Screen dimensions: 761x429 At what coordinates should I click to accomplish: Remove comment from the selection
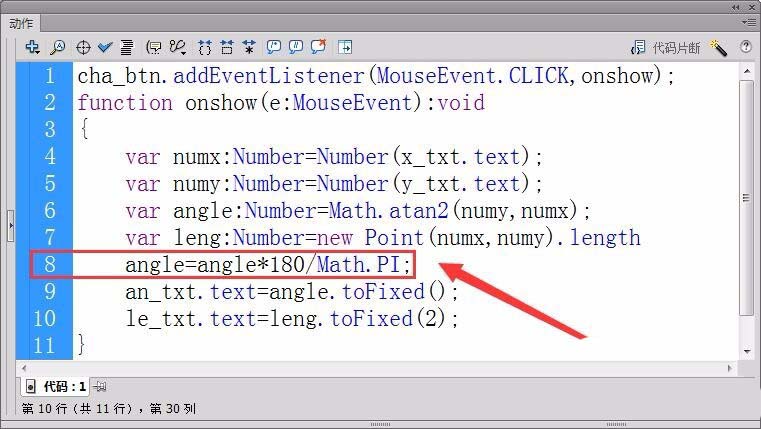coord(318,47)
